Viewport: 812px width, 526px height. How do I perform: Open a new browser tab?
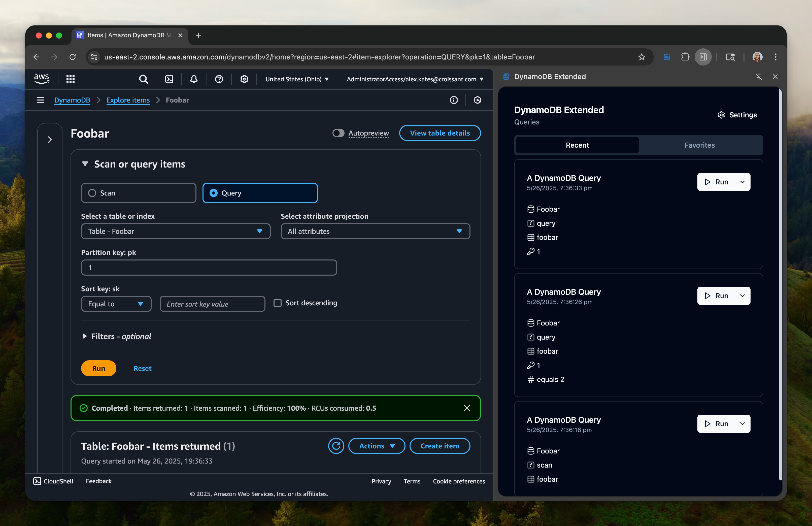[x=198, y=35]
